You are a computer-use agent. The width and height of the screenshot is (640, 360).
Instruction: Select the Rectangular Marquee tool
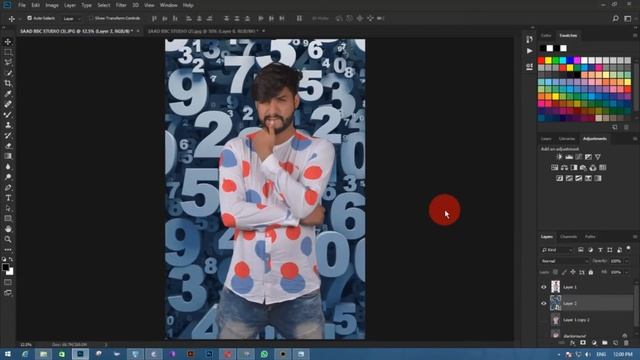click(x=8, y=52)
